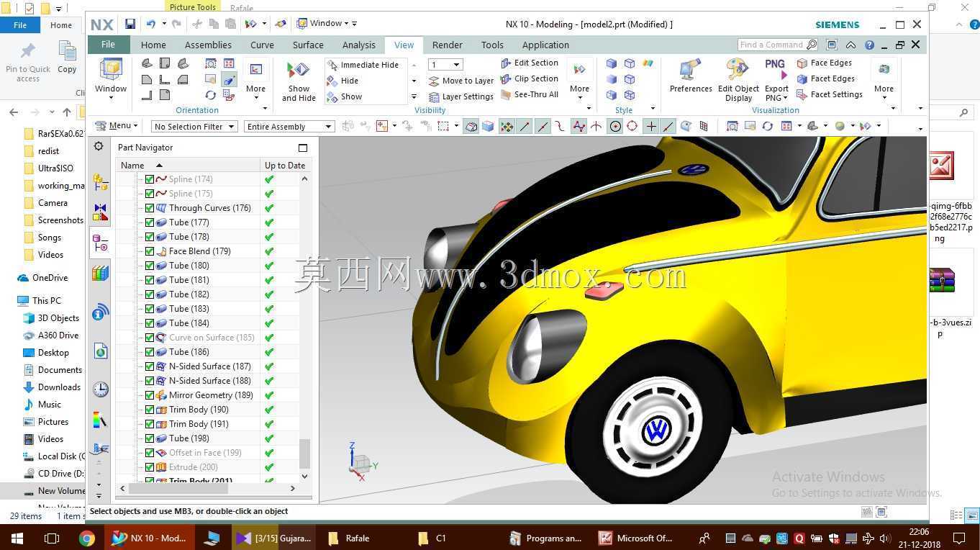
Task: Uncheck the Spline (174) feature checkbox
Action: click(x=150, y=179)
